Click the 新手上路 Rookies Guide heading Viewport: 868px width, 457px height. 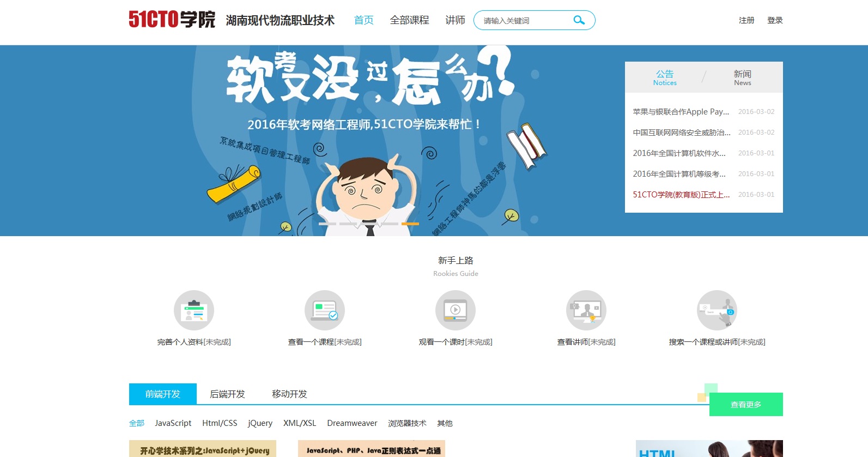point(456,266)
